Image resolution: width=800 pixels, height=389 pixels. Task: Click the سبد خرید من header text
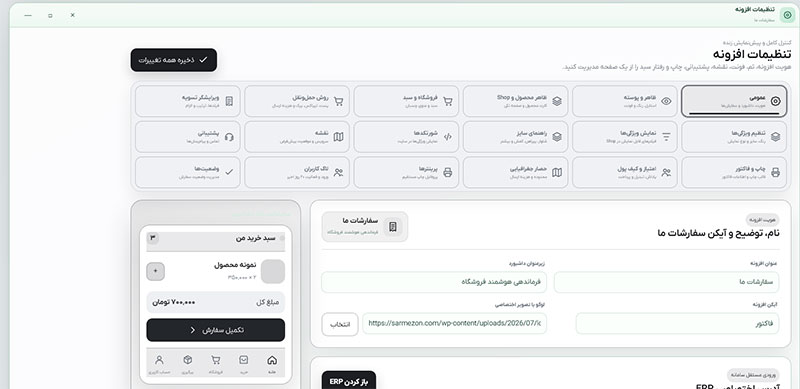(x=255, y=238)
